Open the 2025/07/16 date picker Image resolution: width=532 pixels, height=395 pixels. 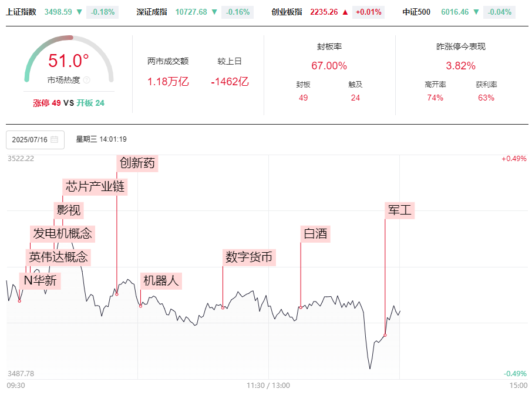(35, 139)
